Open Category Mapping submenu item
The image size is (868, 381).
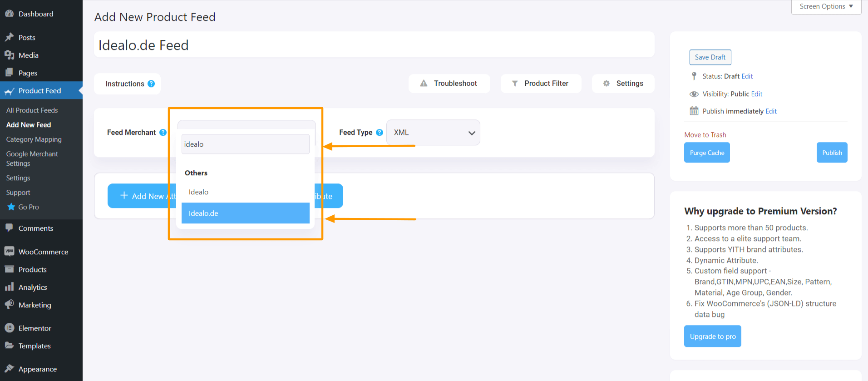34,139
